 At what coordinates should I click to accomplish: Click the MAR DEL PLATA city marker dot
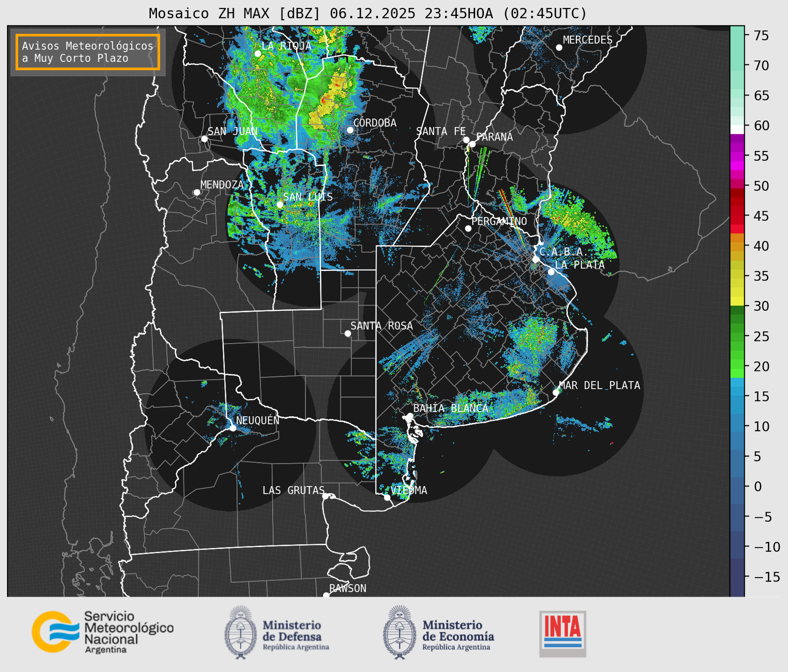556,393
